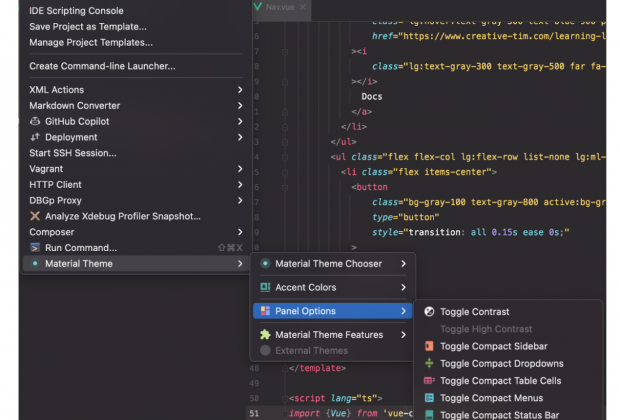
Task: Click the "Docs" text in the editor
Action: (x=372, y=96)
